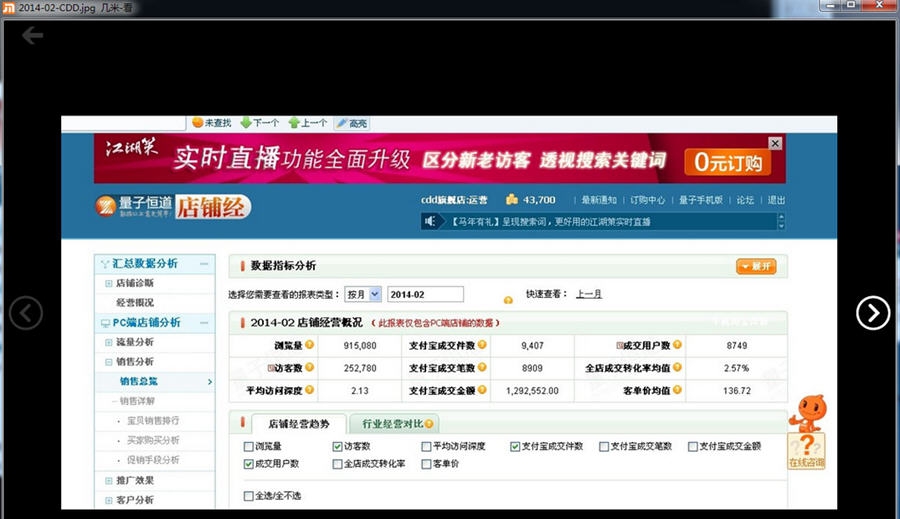Enable the 浏览量 trend checkbox
Screen dimensions: 900x519
pos(249,446)
